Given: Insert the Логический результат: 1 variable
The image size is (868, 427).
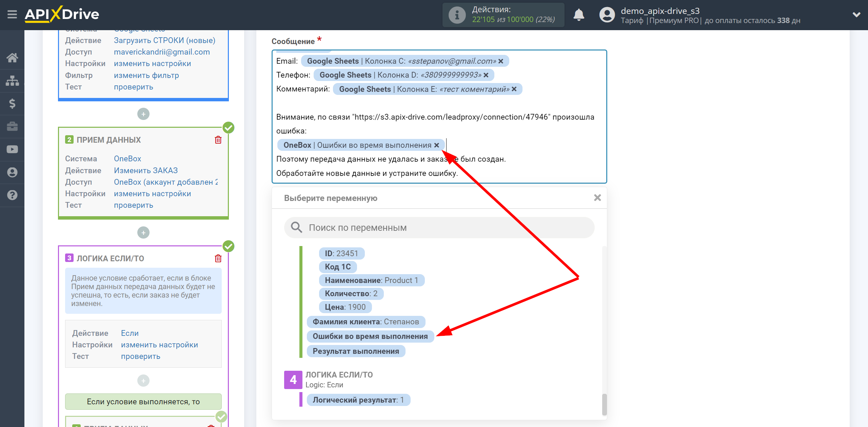Looking at the screenshot, I should click(358, 400).
